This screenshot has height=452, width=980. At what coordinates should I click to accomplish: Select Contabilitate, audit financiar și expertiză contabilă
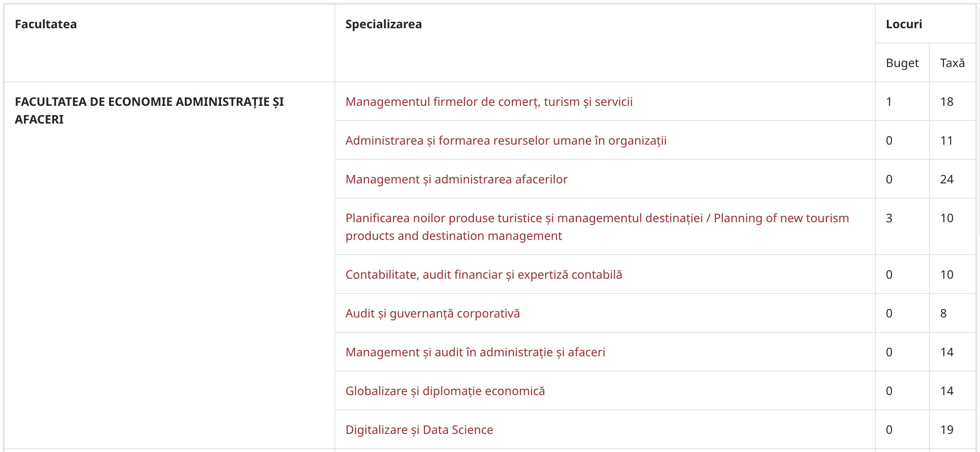484,274
